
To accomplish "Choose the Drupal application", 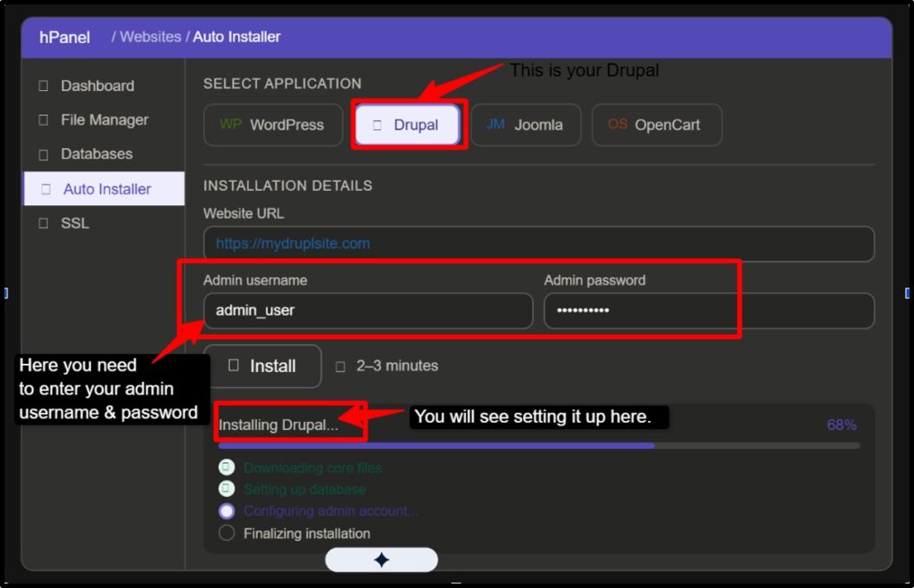I will (x=407, y=125).
